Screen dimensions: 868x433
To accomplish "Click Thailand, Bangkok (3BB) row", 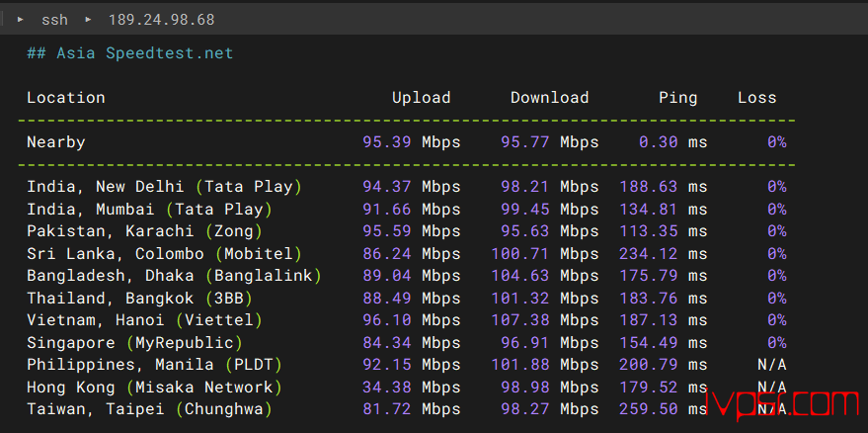I will click(x=407, y=299).
